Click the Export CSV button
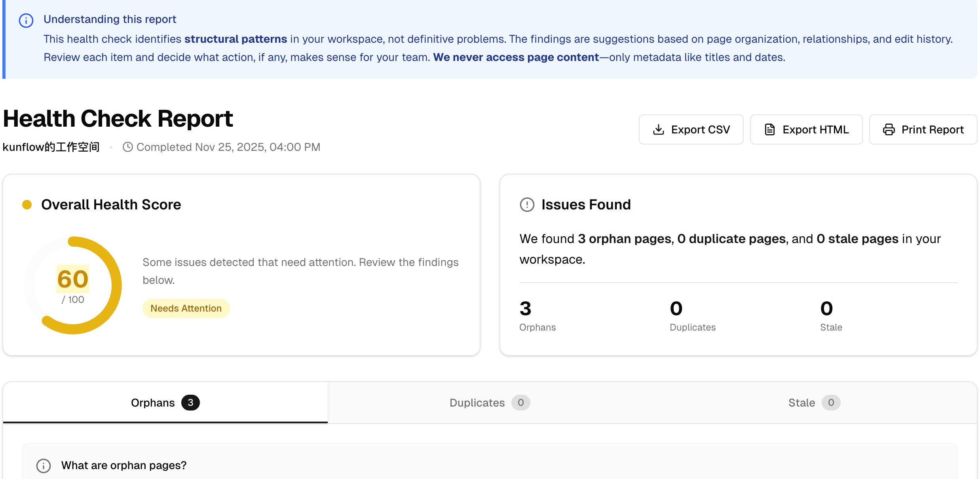Image resolution: width=980 pixels, height=479 pixels. [x=691, y=129]
